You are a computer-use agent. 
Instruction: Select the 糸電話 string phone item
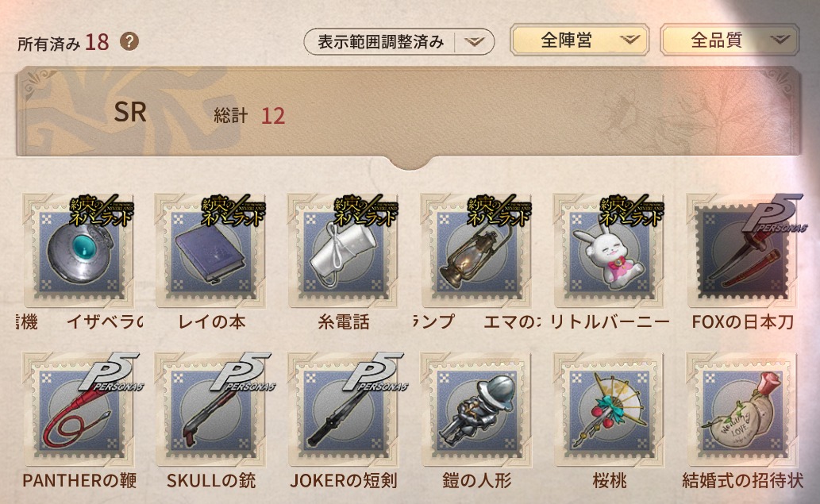click(343, 251)
